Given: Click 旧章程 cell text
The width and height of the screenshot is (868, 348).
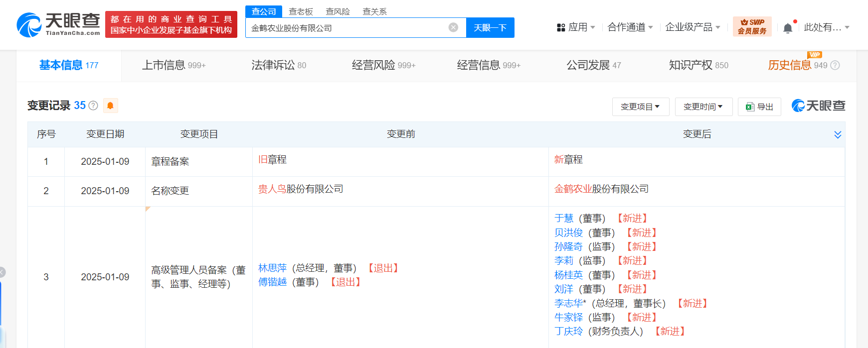Looking at the screenshot, I should pyautogui.click(x=272, y=160).
